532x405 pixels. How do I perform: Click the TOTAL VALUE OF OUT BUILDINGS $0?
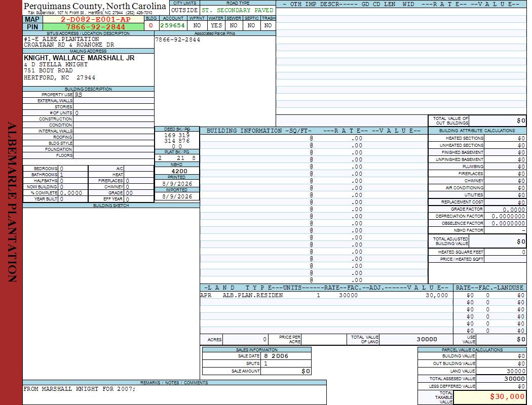521,120
